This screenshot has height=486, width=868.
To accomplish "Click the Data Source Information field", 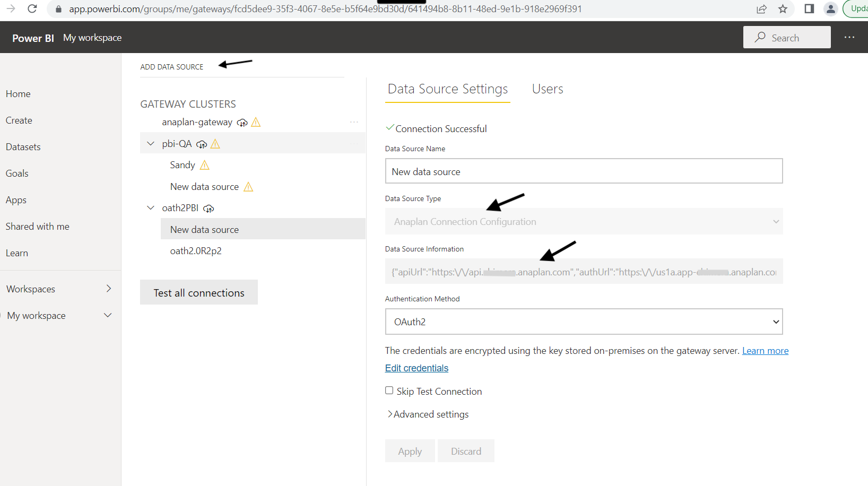I will pos(584,272).
